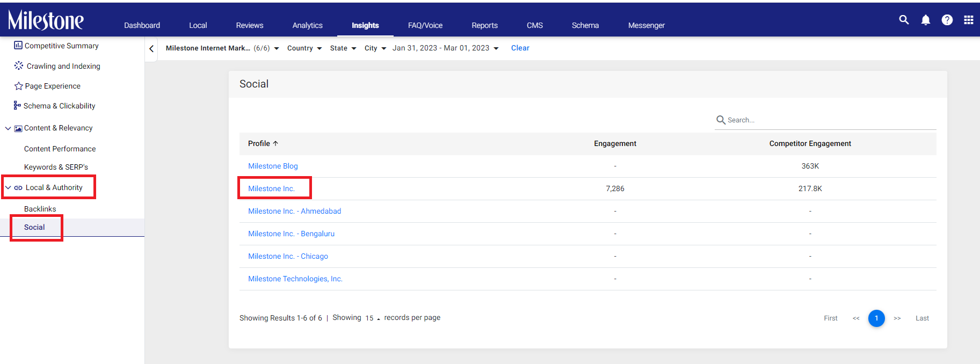Go to next page with >> button
The image size is (980, 364).
(x=897, y=318)
